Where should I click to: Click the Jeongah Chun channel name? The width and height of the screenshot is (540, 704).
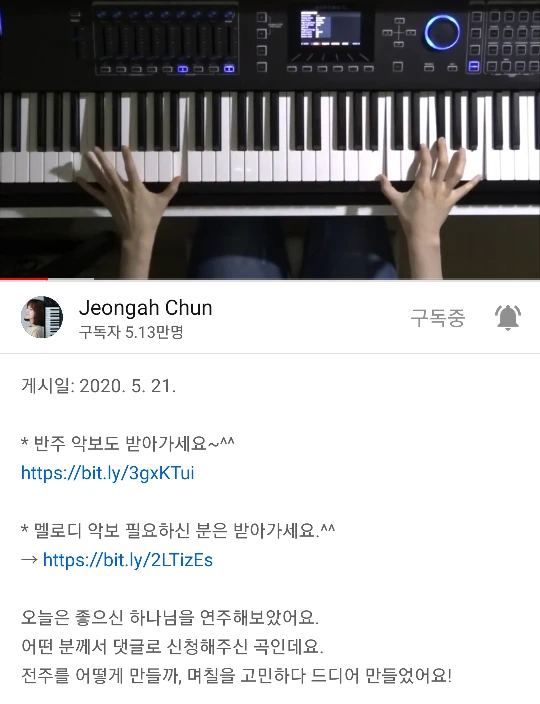coord(145,308)
